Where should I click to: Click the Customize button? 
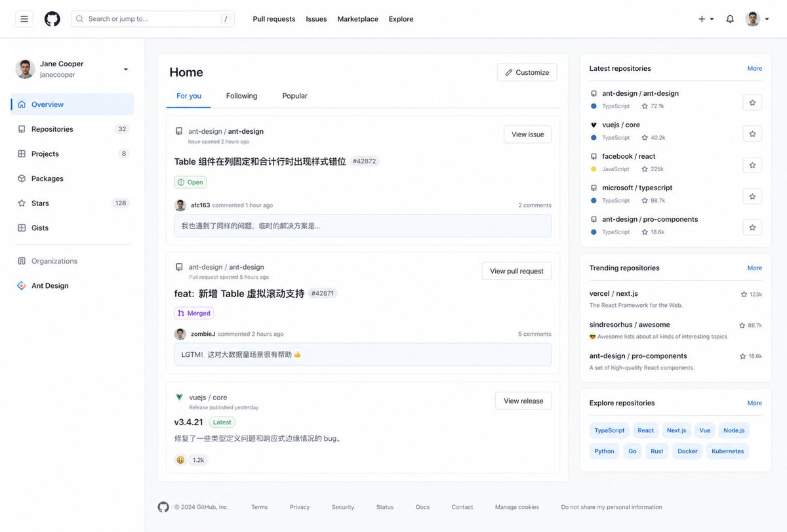point(527,72)
